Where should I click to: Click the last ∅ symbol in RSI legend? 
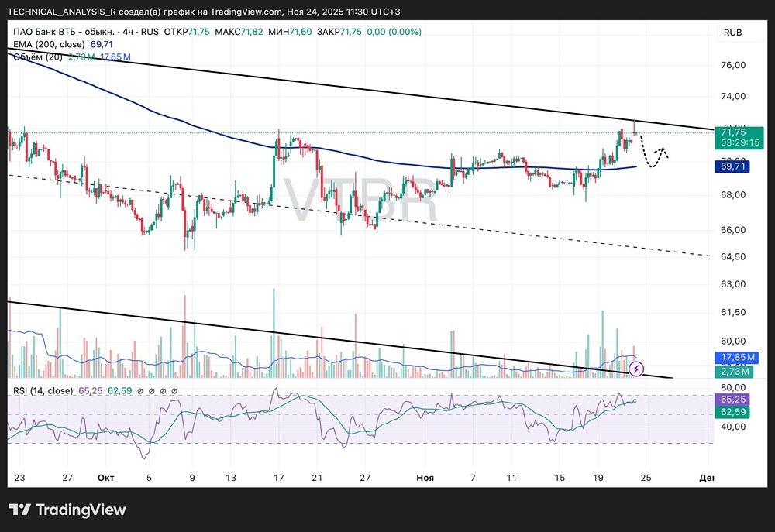coord(174,391)
